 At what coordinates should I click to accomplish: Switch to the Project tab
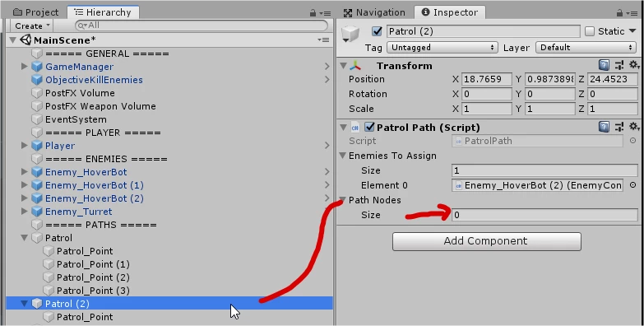[35, 12]
